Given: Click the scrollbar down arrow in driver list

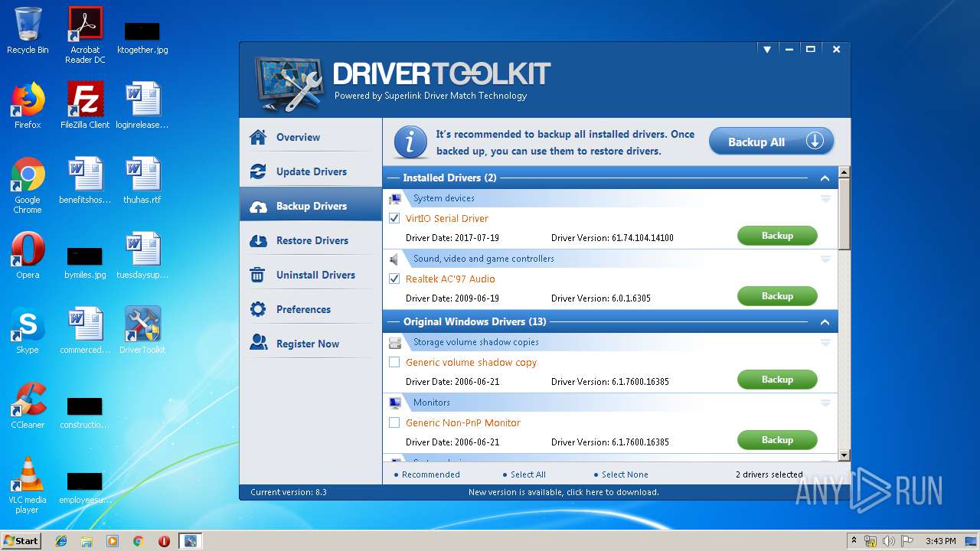Looking at the screenshot, I should [844, 455].
